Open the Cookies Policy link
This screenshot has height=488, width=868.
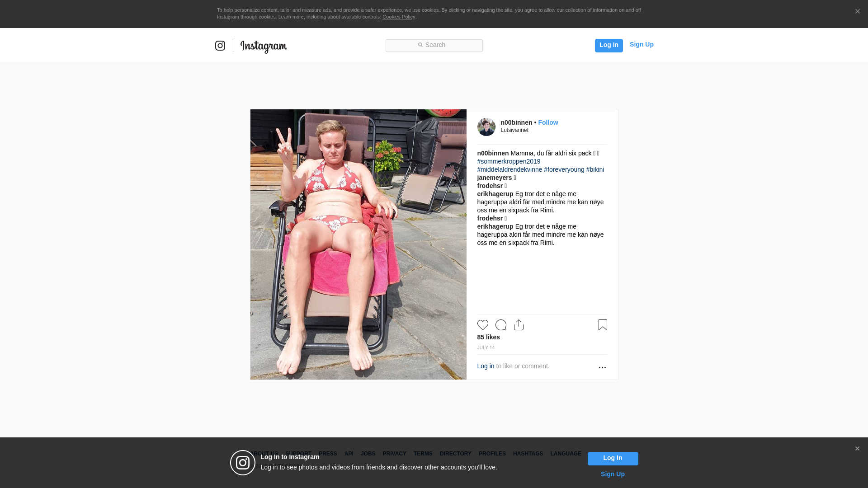click(399, 17)
